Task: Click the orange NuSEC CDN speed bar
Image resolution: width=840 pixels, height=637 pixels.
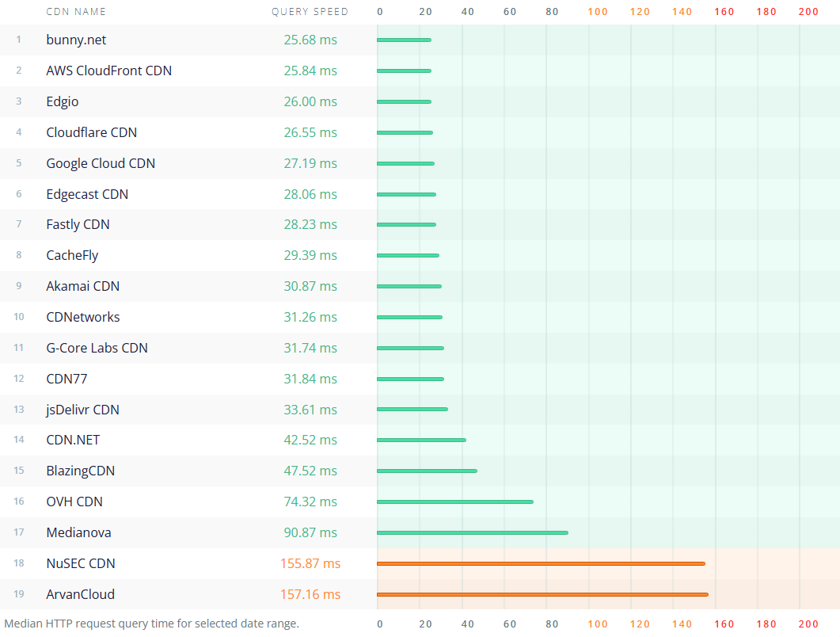Action: pos(541,563)
